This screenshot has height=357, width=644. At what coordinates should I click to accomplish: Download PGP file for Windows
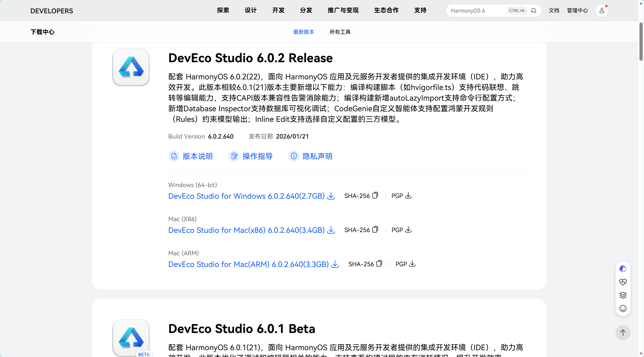pyautogui.click(x=408, y=195)
